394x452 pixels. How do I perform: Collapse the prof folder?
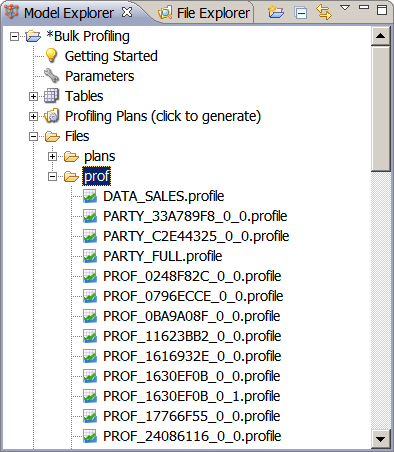pyautogui.click(x=52, y=176)
